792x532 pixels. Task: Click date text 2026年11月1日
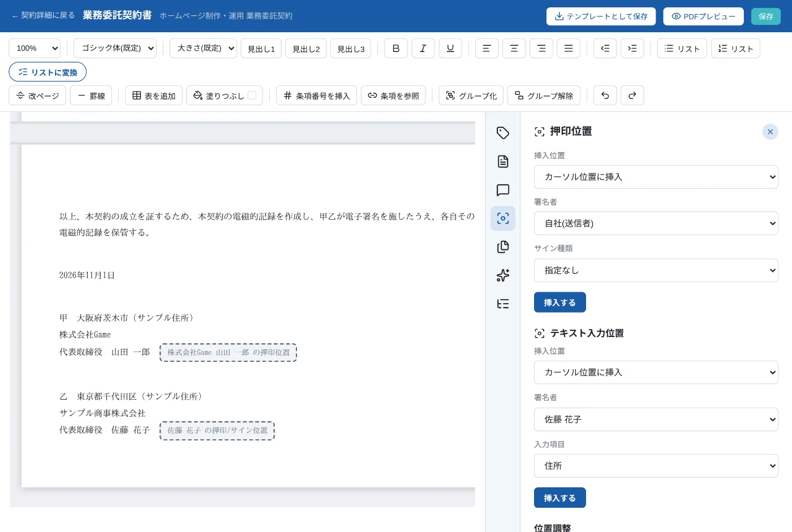pos(87,275)
